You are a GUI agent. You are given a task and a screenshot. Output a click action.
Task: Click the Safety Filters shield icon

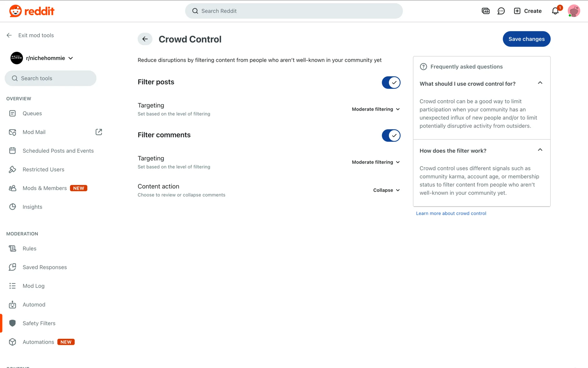(13, 323)
